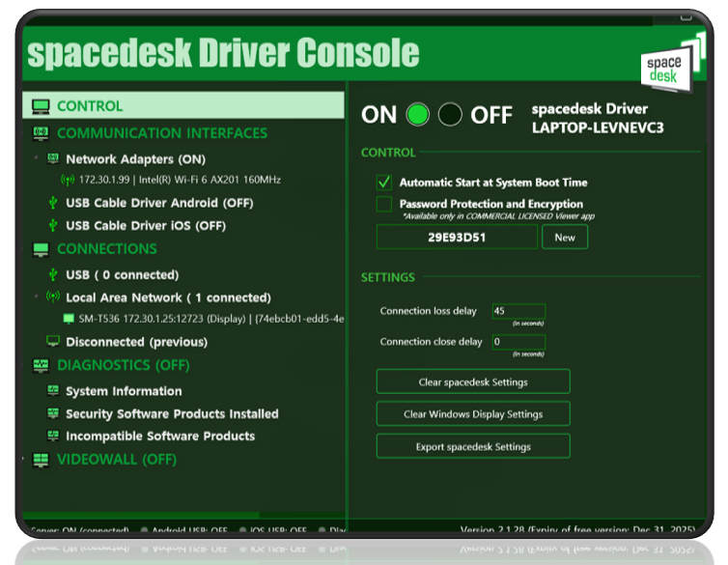Open Security Software Products Installed
The width and height of the screenshot is (728, 565).
pyautogui.click(x=172, y=413)
